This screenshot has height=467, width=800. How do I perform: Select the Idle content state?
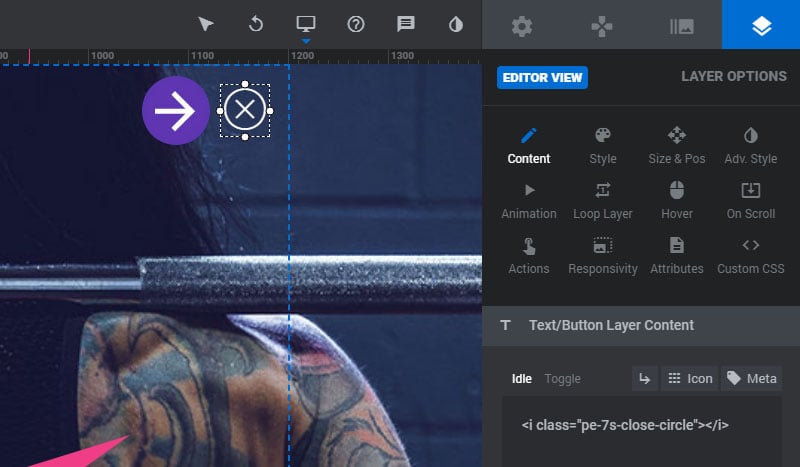(x=521, y=379)
